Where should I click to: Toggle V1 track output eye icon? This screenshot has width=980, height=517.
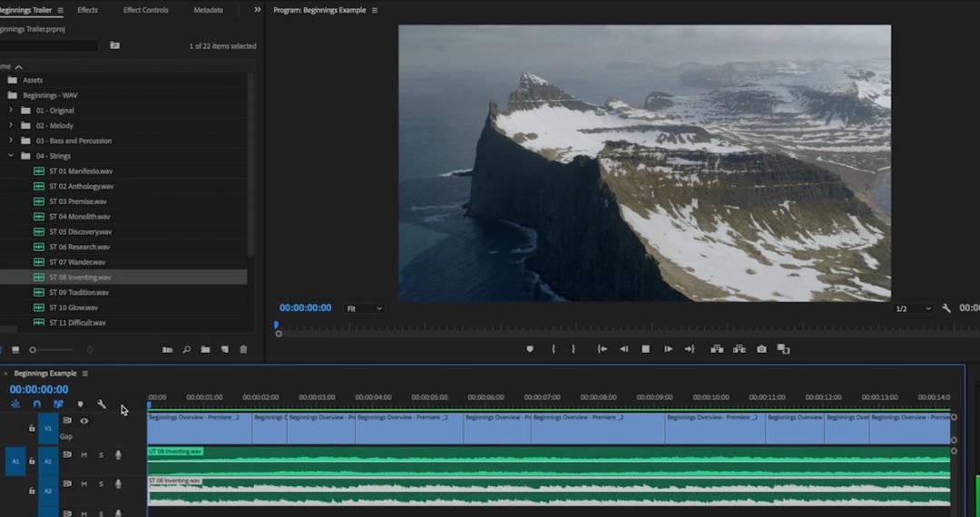(84, 421)
